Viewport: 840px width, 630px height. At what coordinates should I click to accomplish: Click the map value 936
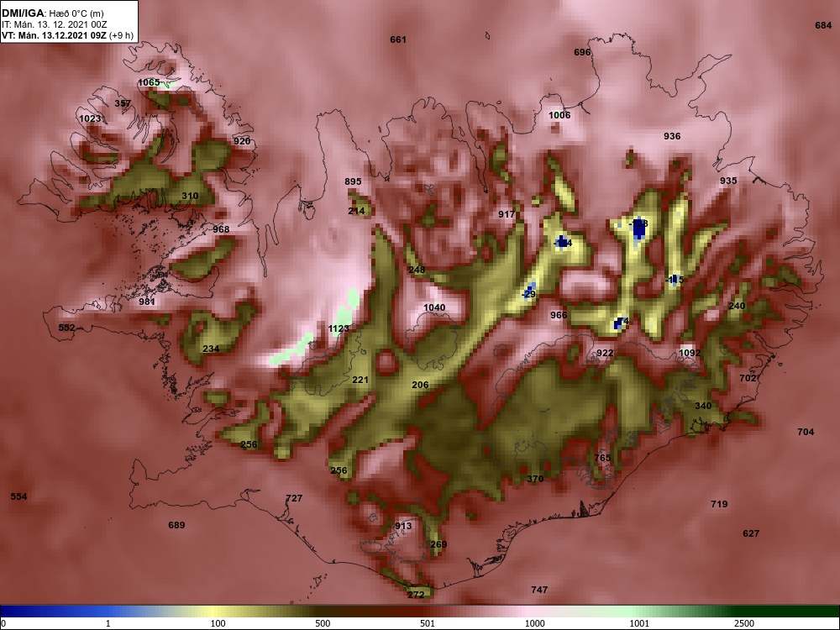point(672,136)
